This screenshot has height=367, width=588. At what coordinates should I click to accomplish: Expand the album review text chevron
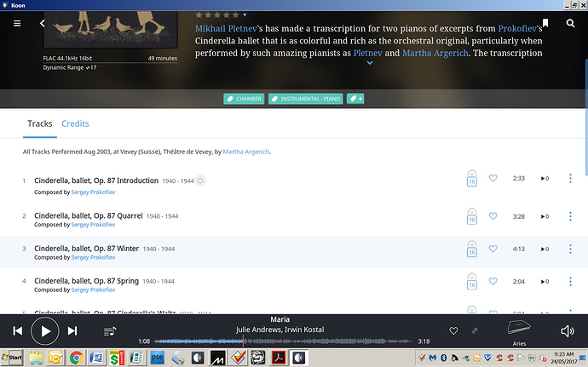click(370, 63)
